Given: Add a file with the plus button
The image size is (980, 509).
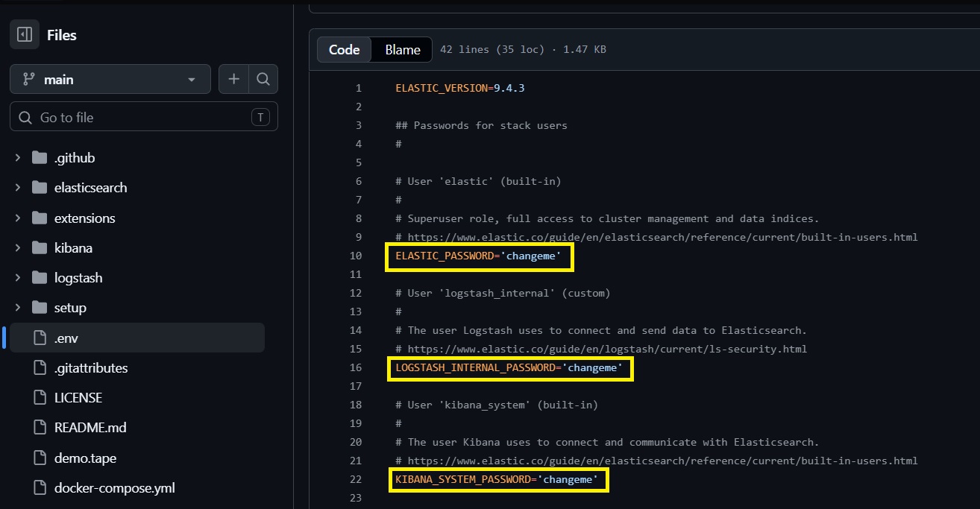Looking at the screenshot, I should tap(233, 79).
